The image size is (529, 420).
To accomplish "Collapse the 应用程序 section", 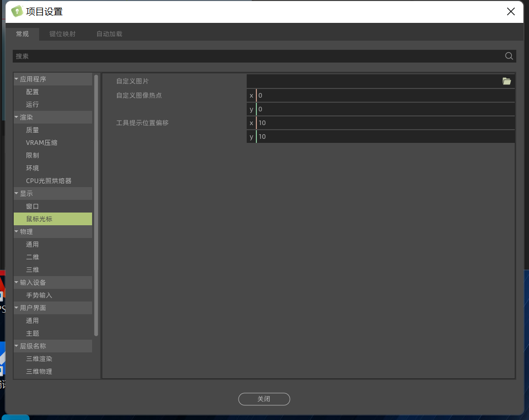I will point(16,79).
